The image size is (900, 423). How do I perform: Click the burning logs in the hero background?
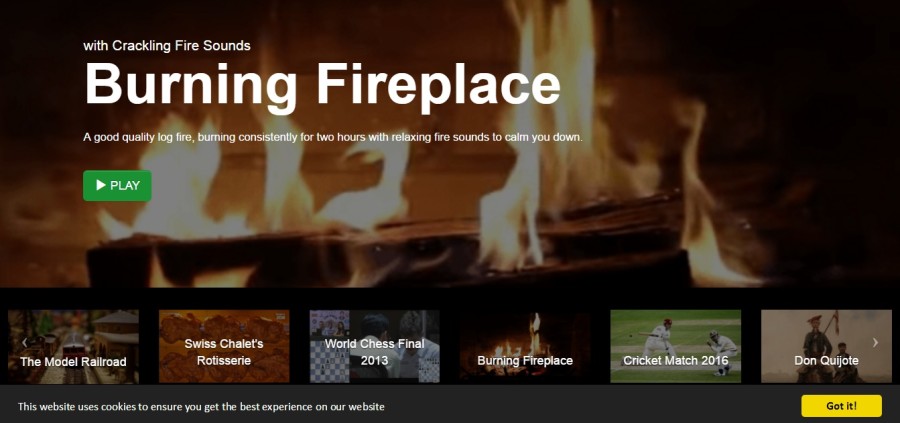390,247
